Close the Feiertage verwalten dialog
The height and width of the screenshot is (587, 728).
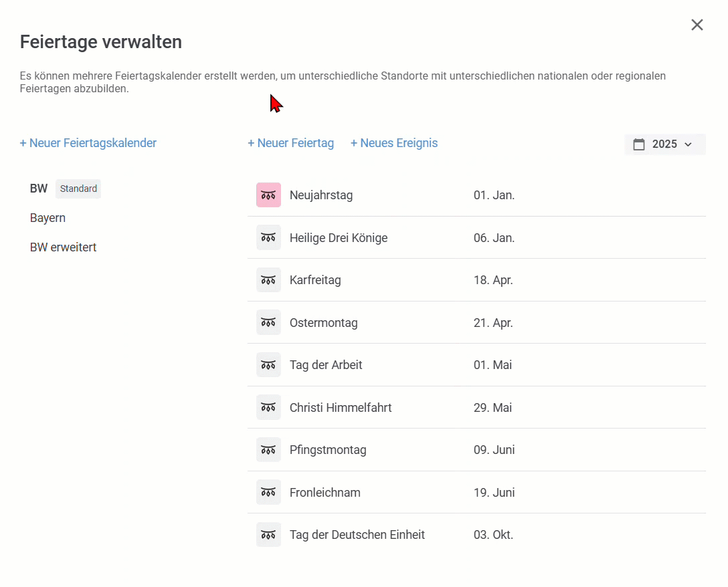[x=697, y=25]
